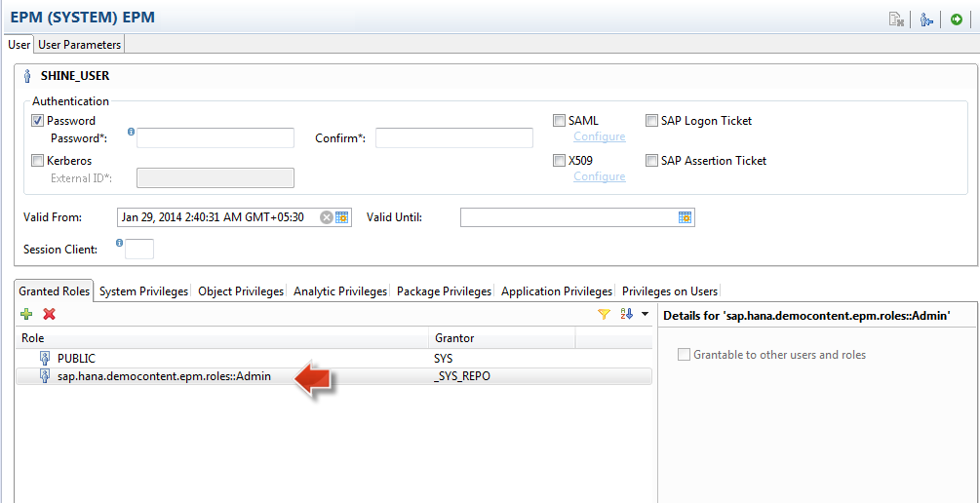Screen dimensions: 980x503
Task: Click the Confirm password field
Action: coord(454,138)
